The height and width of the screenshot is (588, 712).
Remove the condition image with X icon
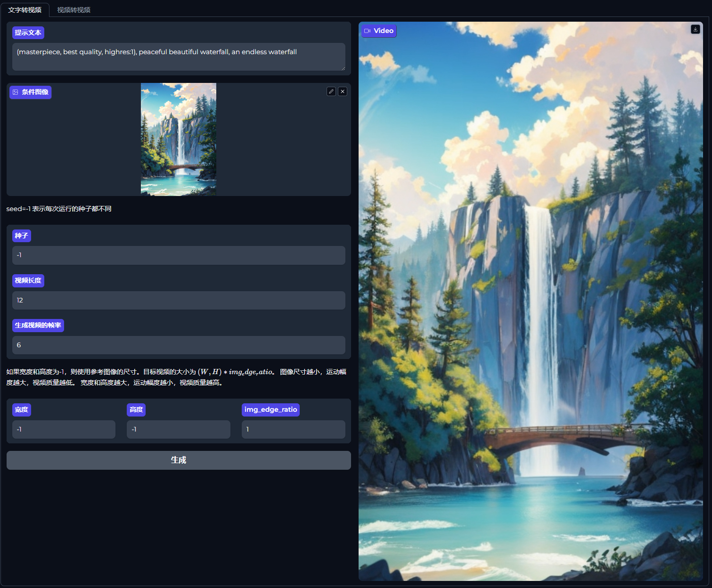343,91
